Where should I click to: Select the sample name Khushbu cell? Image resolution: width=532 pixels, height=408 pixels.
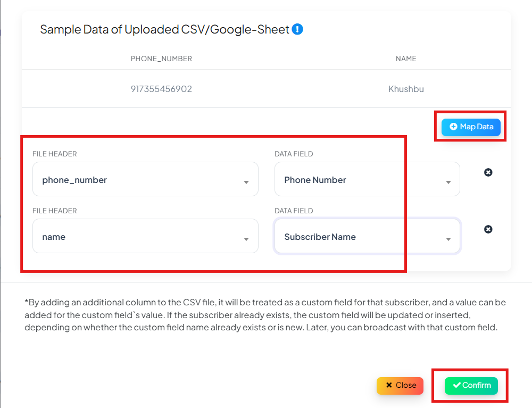click(406, 89)
